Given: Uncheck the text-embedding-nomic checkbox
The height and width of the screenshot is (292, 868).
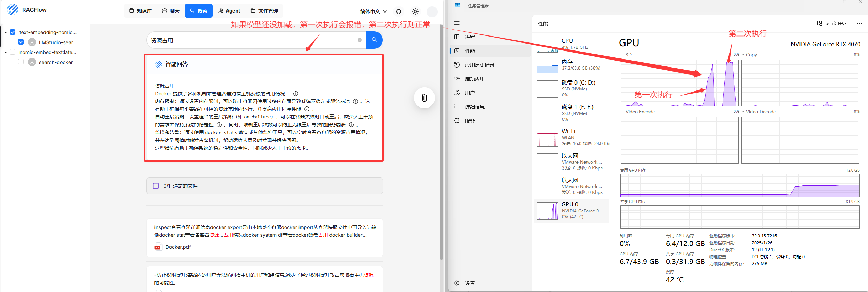Looking at the screenshot, I should [13, 32].
